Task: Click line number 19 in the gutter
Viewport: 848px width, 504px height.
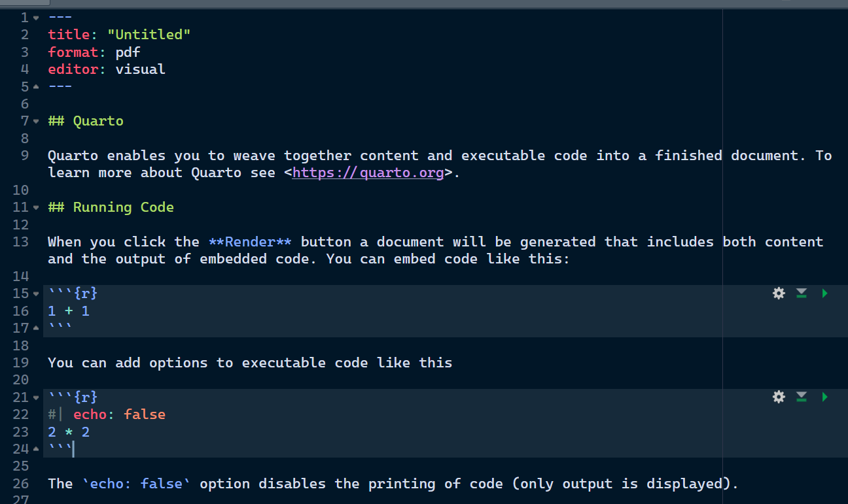Action: tap(20, 363)
